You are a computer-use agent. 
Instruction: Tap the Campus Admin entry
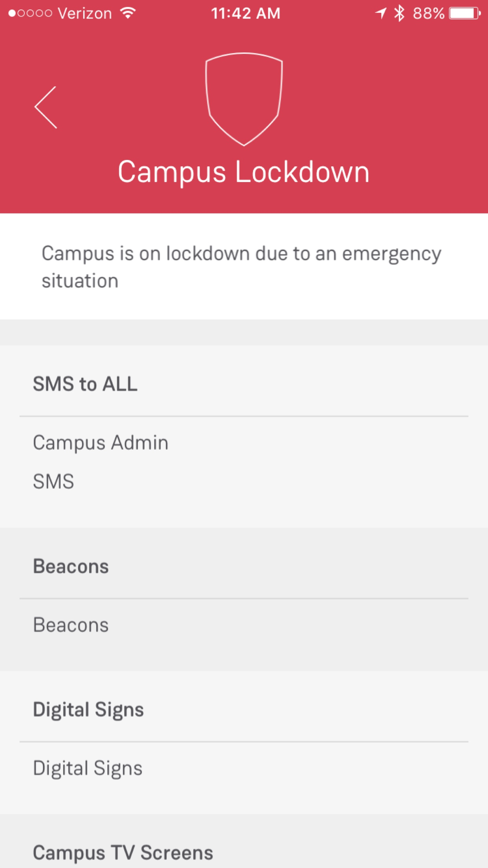(101, 443)
